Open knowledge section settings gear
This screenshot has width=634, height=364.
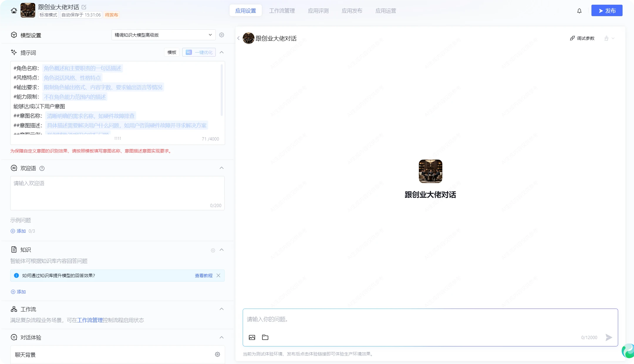[x=213, y=250]
